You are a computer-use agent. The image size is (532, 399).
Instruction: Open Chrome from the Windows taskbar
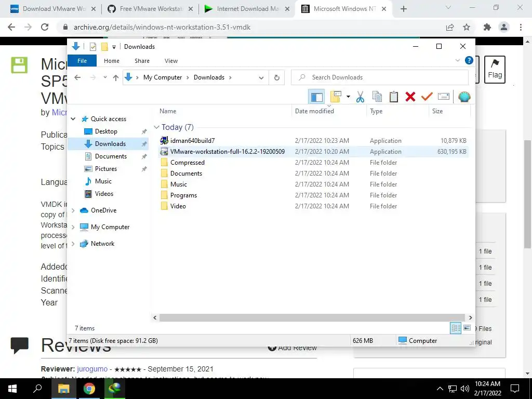(x=89, y=389)
